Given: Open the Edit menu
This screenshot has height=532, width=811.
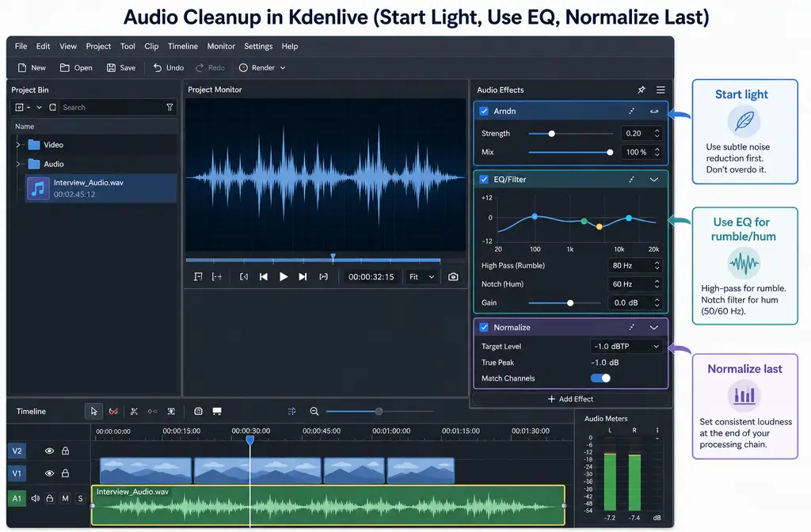Looking at the screenshot, I should click(43, 46).
